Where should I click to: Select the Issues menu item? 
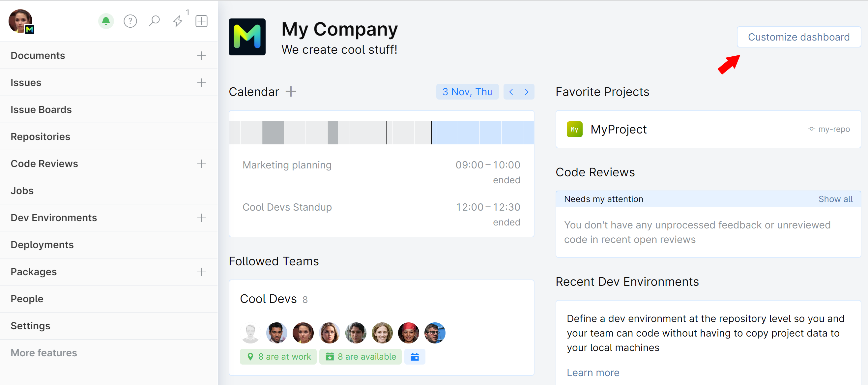click(26, 82)
